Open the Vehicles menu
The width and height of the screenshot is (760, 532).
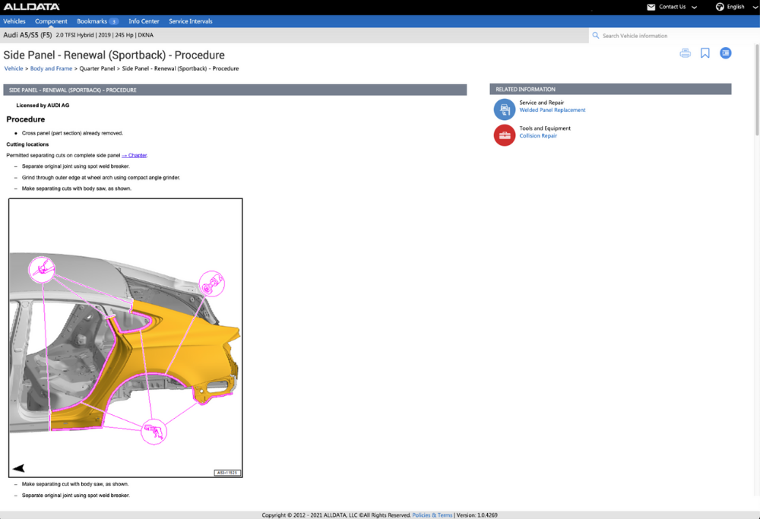pos(14,21)
